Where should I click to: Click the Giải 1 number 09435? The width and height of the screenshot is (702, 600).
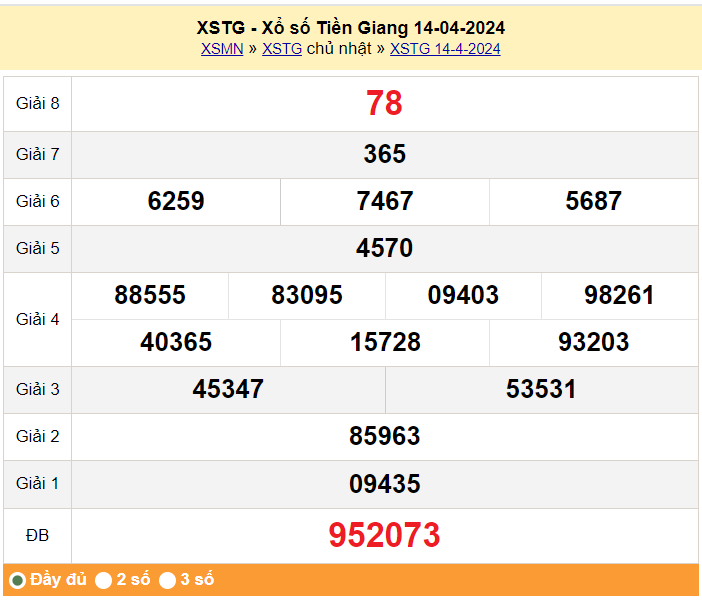click(x=385, y=484)
